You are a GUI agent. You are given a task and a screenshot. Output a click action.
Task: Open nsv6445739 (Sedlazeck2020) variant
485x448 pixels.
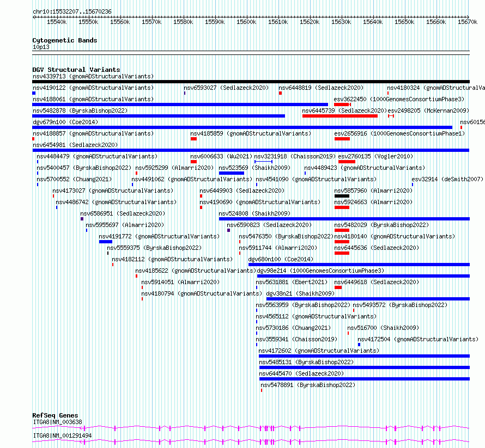(x=344, y=111)
